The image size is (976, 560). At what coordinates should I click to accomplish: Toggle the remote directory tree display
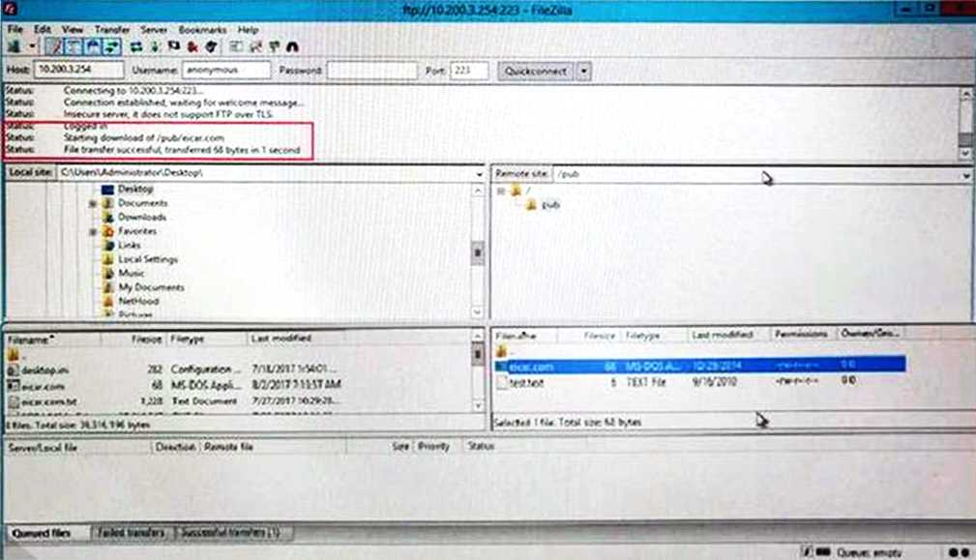pos(93,46)
